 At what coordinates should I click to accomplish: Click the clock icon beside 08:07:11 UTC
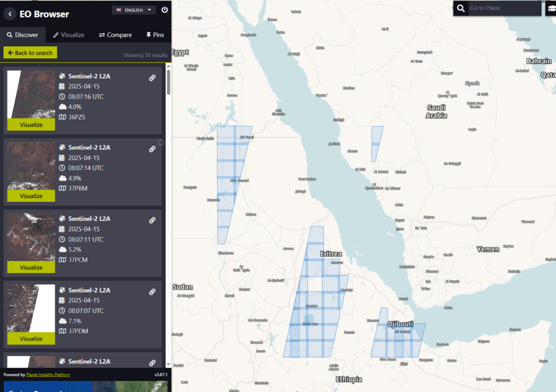pyautogui.click(x=62, y=239)
